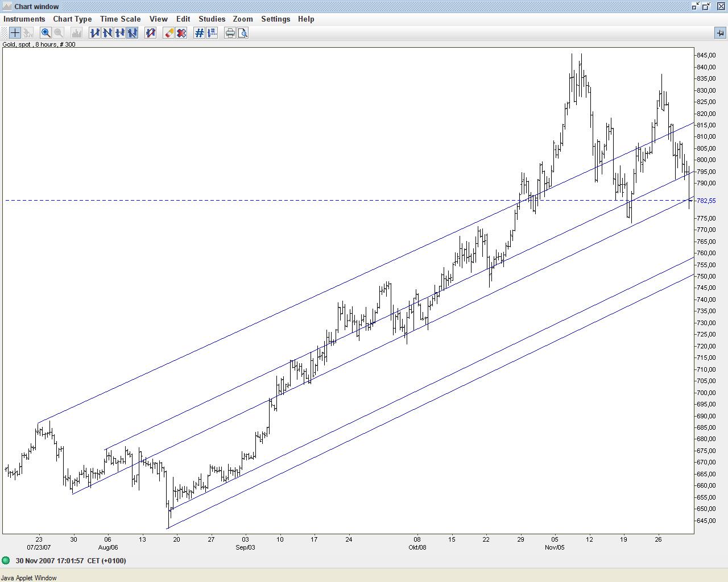Image resolution: width=728 pixels, height=582 pixels.
Task: Click the zoom in magnifier icon
Action: [45, 33]
